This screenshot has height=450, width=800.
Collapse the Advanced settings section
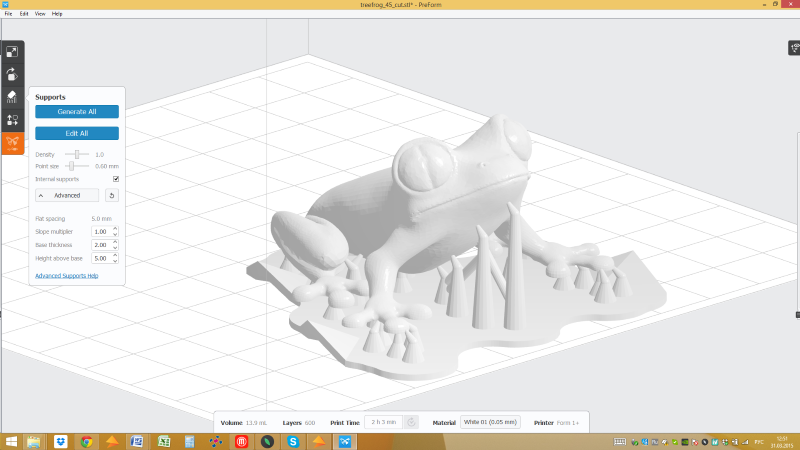67,195
